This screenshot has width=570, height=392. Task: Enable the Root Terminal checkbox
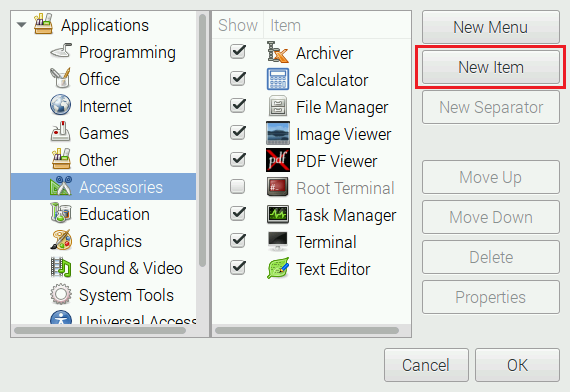[x=238, y=187]
